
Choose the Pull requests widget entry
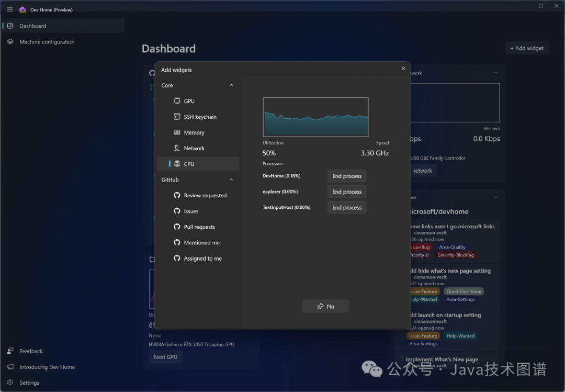[198, 227]
